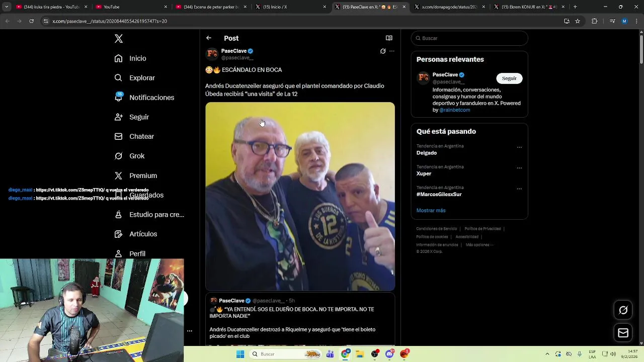The image size is (644, 362).
Task: Open the tab search dropdown arrow
Action: pyautogui.click(x=7, y=7)
